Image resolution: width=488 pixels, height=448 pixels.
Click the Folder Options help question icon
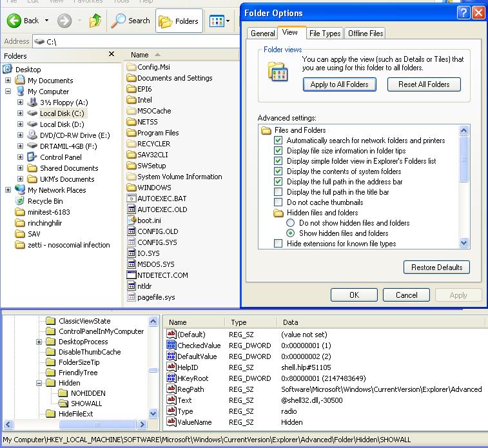(x=464, y=13)
